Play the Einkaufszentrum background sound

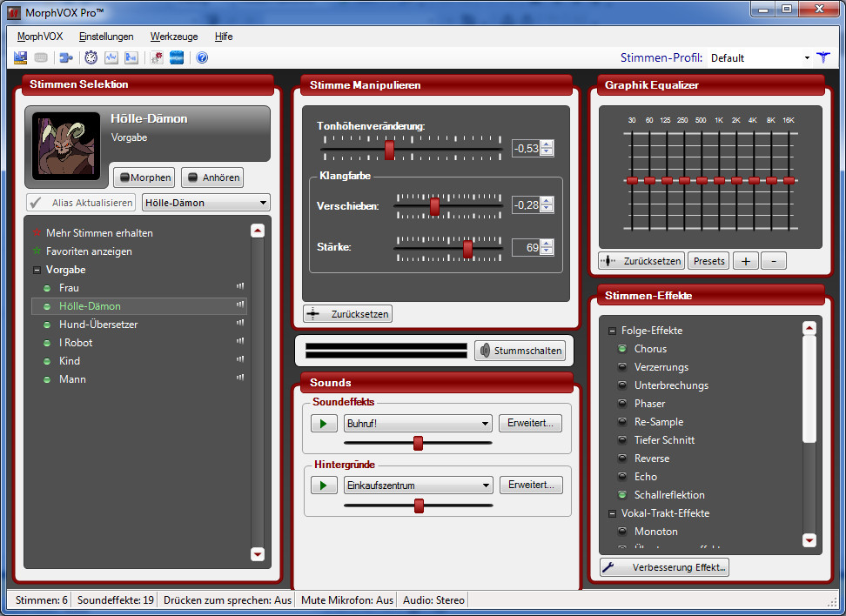tap(324, 485)
